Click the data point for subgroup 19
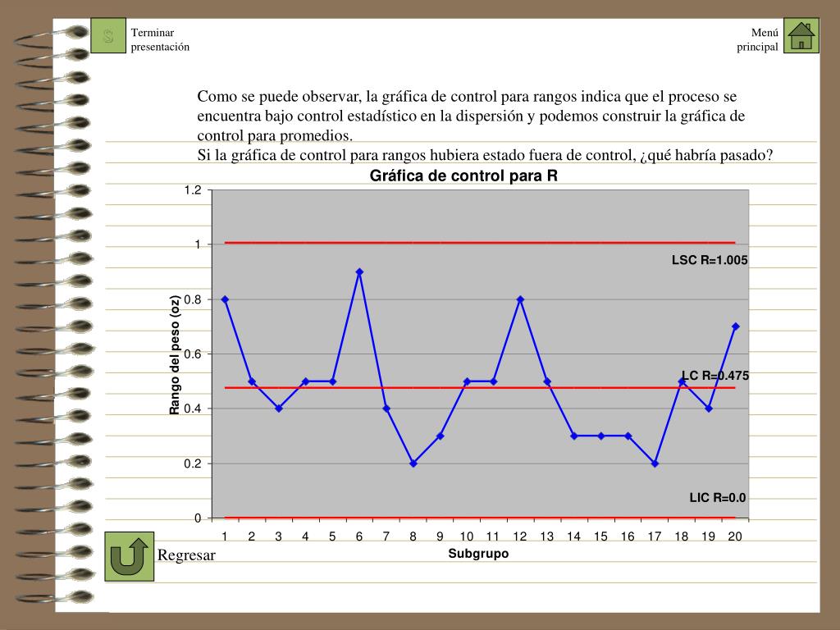 pos(709,409)
